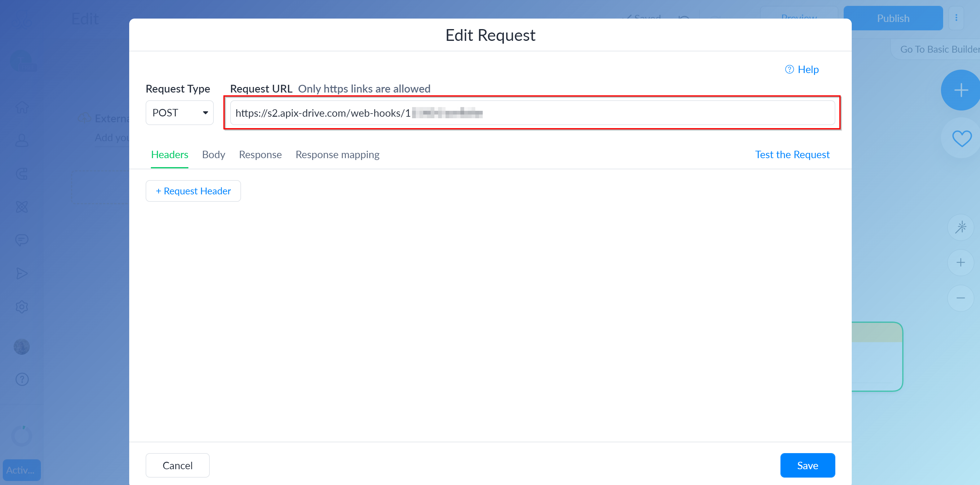Click Test the Request link
The width and height of the screenshot is (980, 485).
[x=792, y=154]
